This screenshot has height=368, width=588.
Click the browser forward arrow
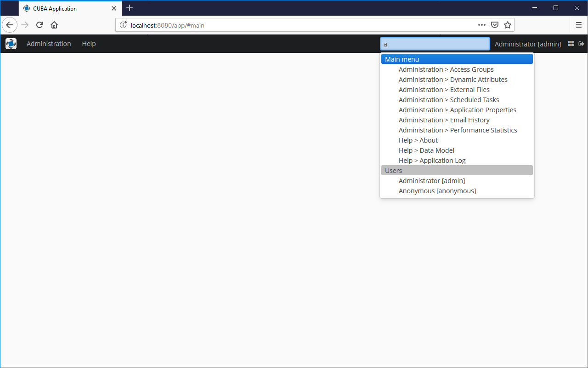(x=25, y=25)
